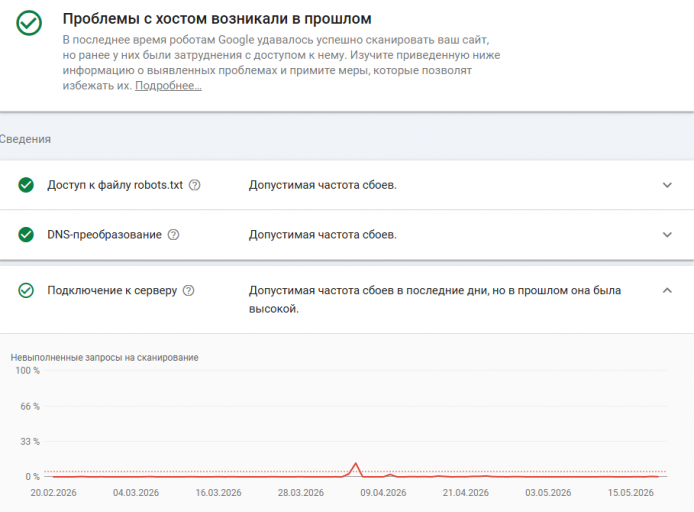Click help icon next to DNS-преобразование
This screenshot has width=694, height=512.
coord(174,235)
